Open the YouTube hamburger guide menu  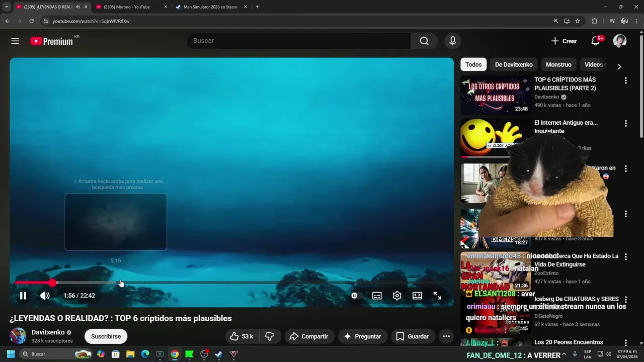[x=15, y=41]
